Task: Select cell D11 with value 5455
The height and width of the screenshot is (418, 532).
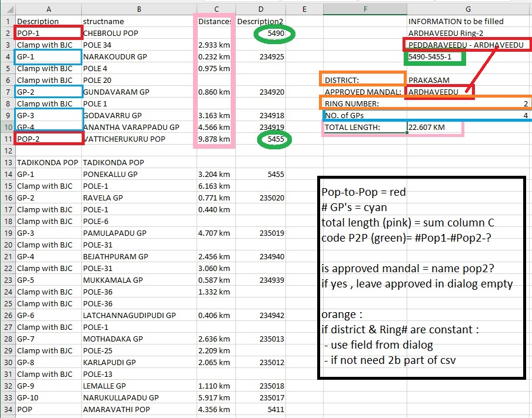Action: pyautogui.click(x=261, y=139)
